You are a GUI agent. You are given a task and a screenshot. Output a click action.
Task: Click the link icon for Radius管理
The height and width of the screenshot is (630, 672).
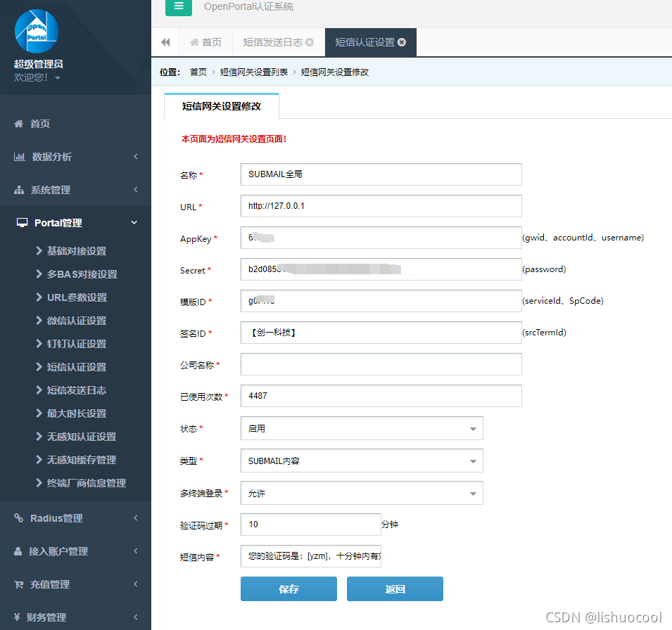18,518
